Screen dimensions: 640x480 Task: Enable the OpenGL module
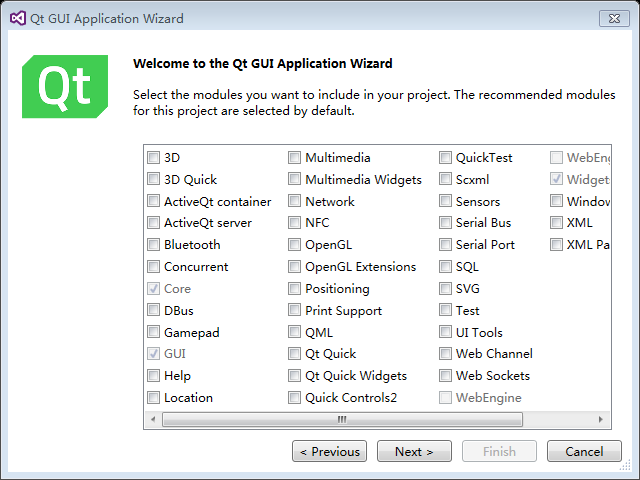coord(294,245)
